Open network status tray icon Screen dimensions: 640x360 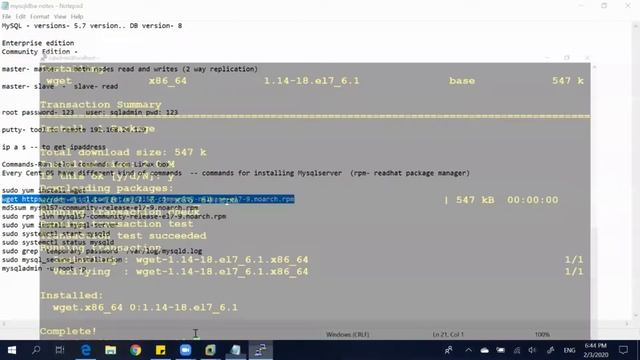point(517,350)
